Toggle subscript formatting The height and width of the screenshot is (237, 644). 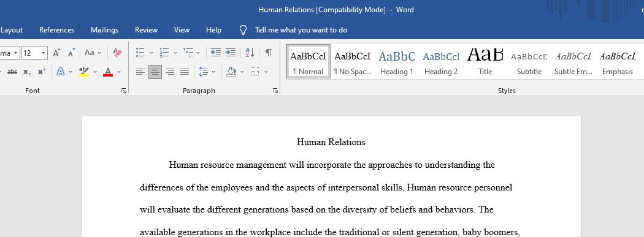[x=27, y=72]
